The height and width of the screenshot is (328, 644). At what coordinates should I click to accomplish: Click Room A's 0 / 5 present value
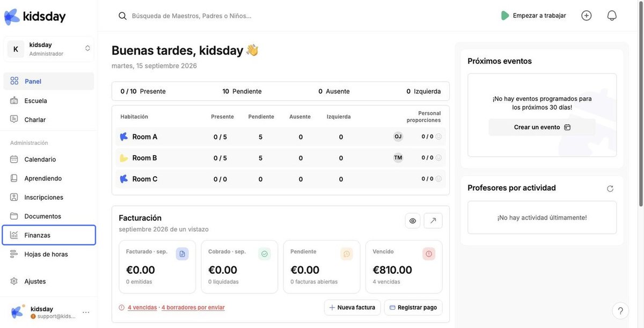click(x=220, y=137)
